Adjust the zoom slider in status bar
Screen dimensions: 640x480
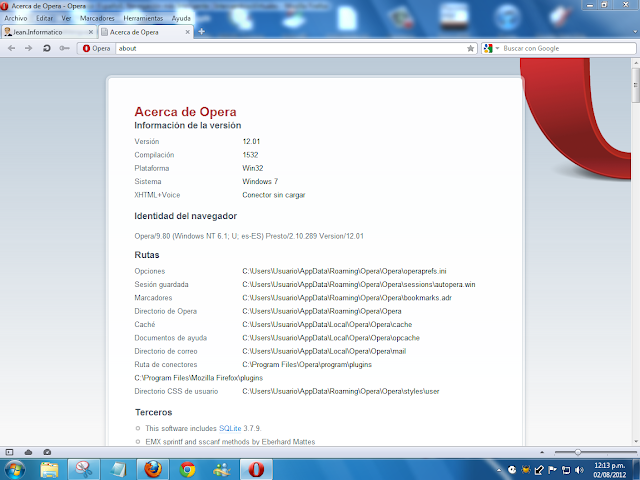tap(578, 452)
